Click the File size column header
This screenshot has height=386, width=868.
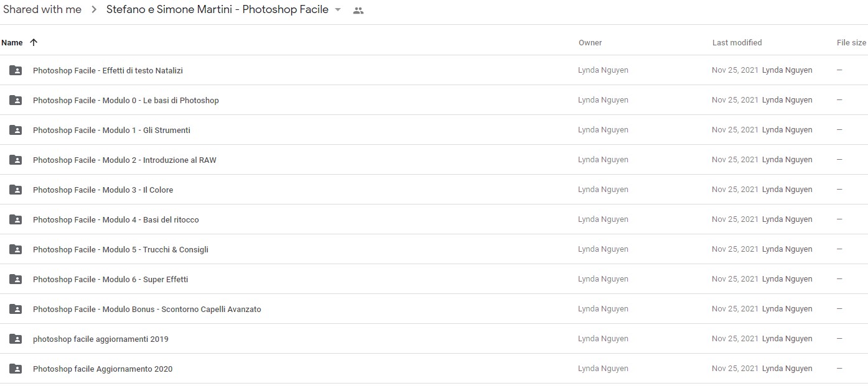pos(851,43)
